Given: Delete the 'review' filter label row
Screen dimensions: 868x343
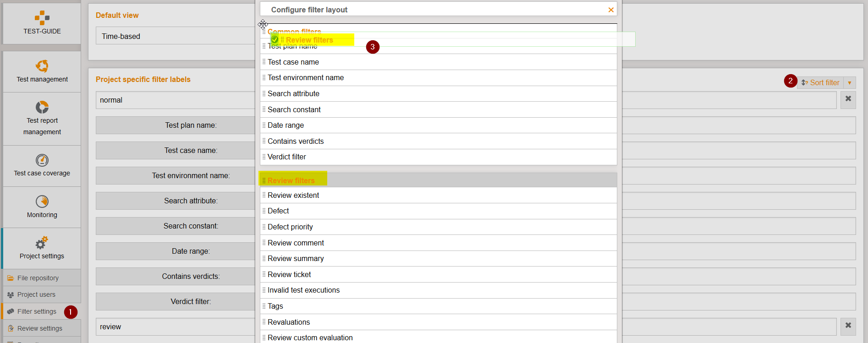Looking at the screenshot, I should [848, 326].
